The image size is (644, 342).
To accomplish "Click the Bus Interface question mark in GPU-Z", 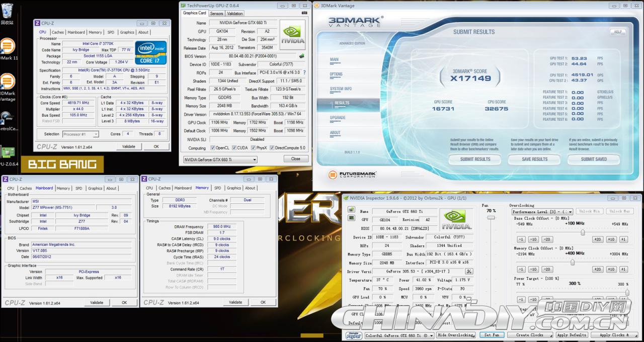I will click(304, 72).
